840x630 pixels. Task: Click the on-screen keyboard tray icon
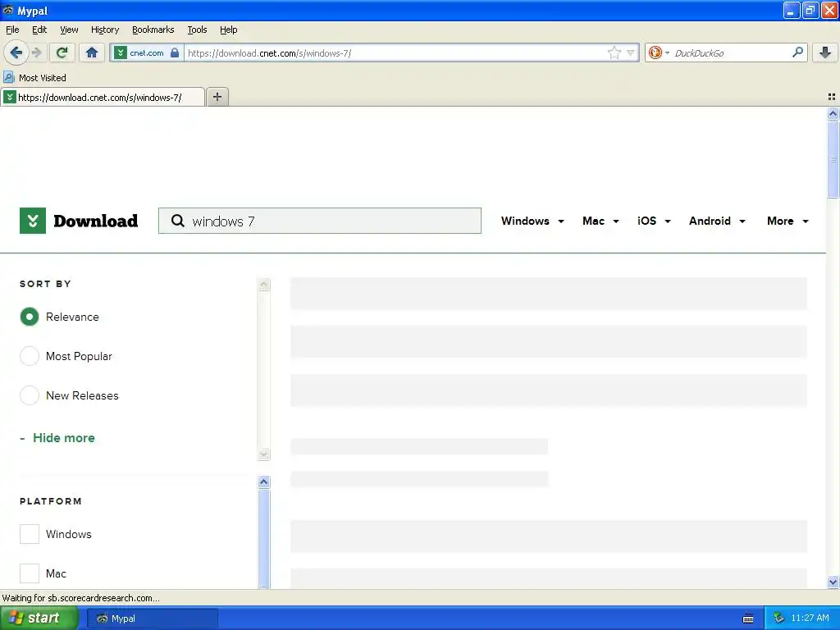[x=748, y=619]
